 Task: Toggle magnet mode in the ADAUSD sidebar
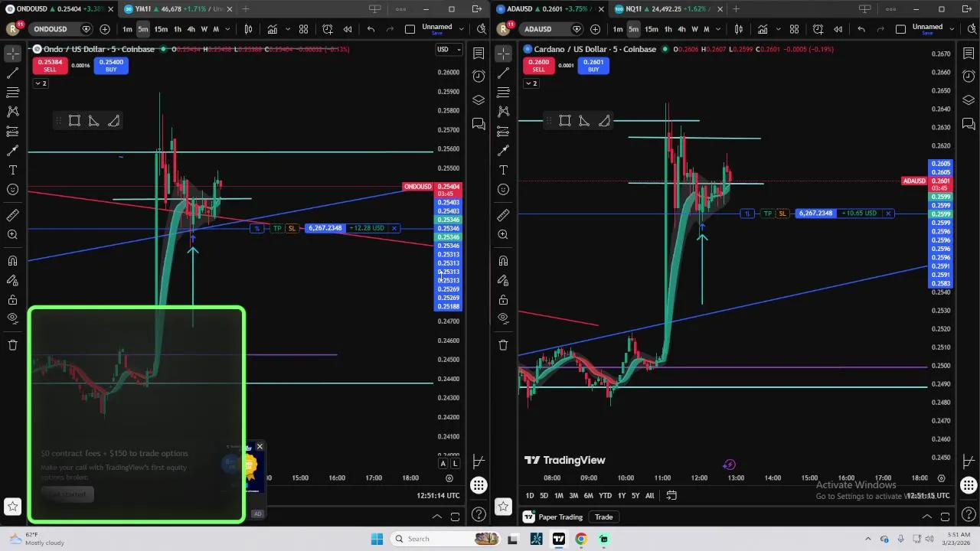[x=503, y=261]
